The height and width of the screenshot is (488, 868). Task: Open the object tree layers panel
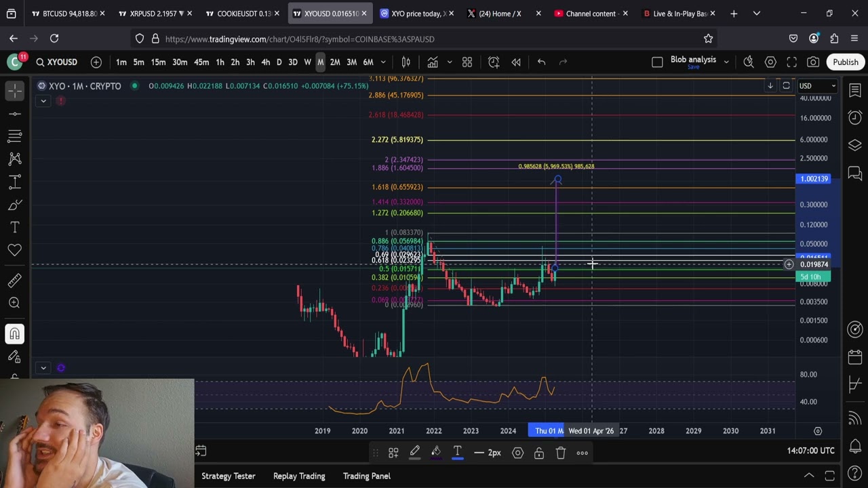click(855, 145)
